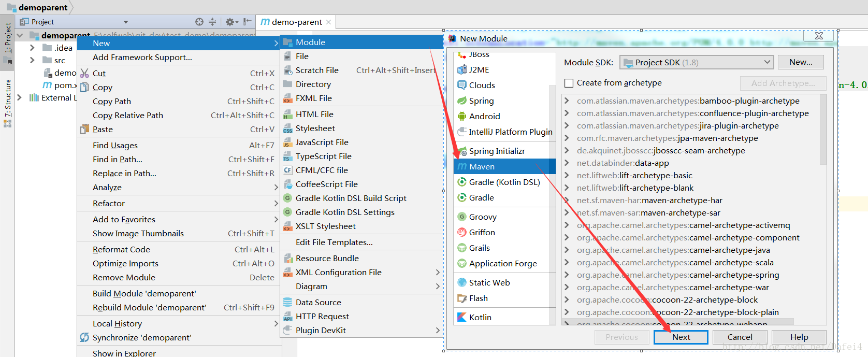Click the Application Forge icon

coord(462,263)
